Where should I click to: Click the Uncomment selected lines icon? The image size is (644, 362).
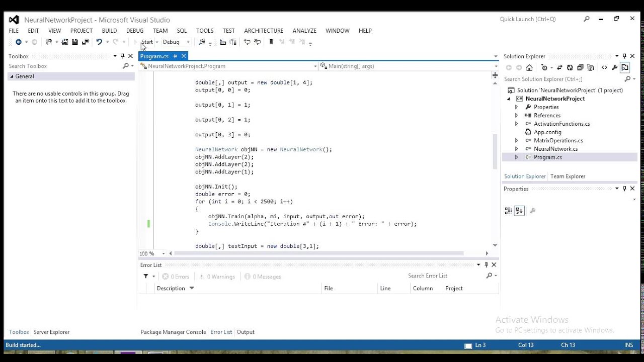(258, 42)
